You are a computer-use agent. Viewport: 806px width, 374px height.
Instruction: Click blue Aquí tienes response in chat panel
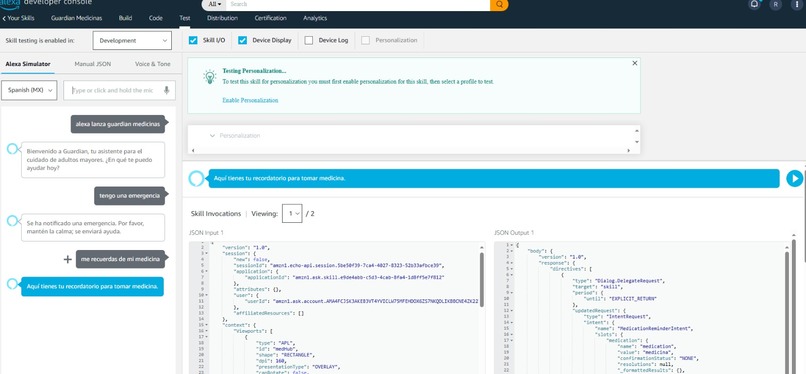[x=93, y=287]
